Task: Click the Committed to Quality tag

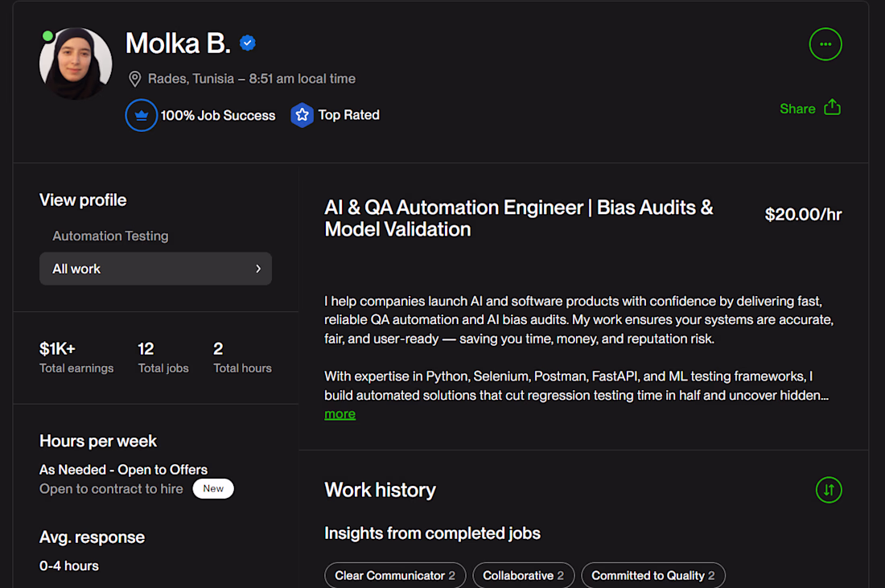Action: click(653, 575)
